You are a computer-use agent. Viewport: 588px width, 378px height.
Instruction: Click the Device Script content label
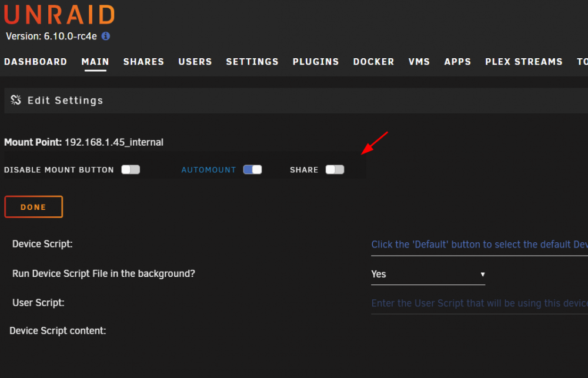[x=58, y=331]
